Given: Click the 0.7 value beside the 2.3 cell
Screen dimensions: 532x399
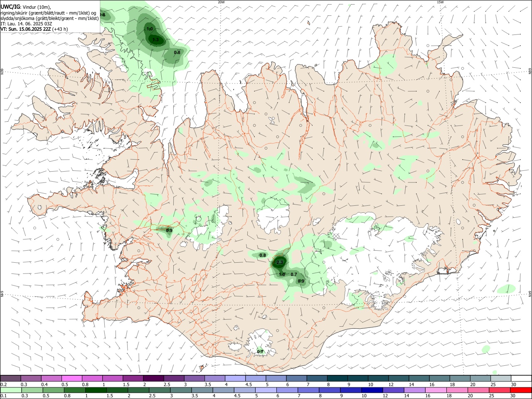Looking at the screenshot, I should coord(294,274).
